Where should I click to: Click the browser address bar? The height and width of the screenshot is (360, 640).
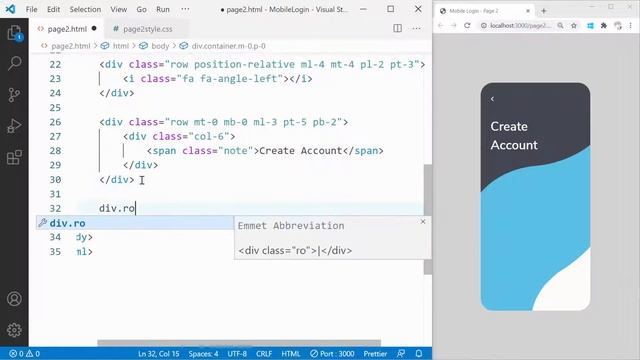520,25
